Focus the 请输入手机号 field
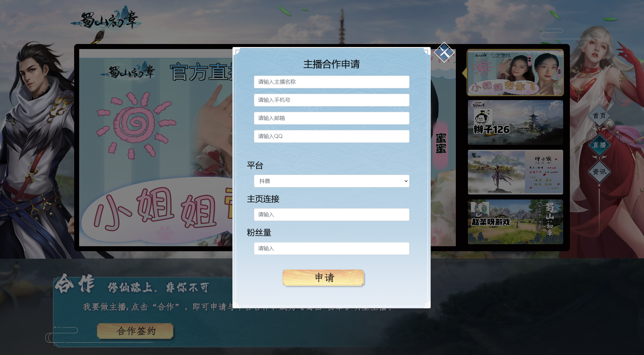The height and width of the screenshot is (355, 644). (x=332, y=100)
